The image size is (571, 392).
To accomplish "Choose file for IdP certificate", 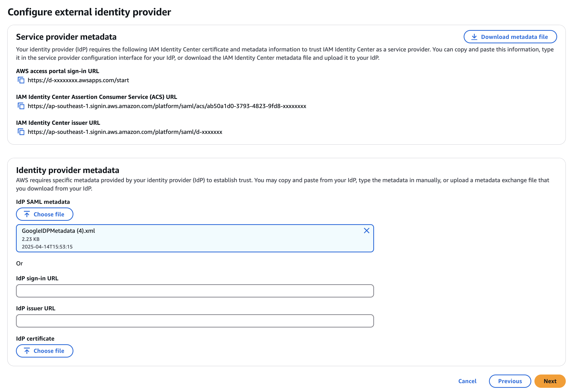I will point(45,351).
